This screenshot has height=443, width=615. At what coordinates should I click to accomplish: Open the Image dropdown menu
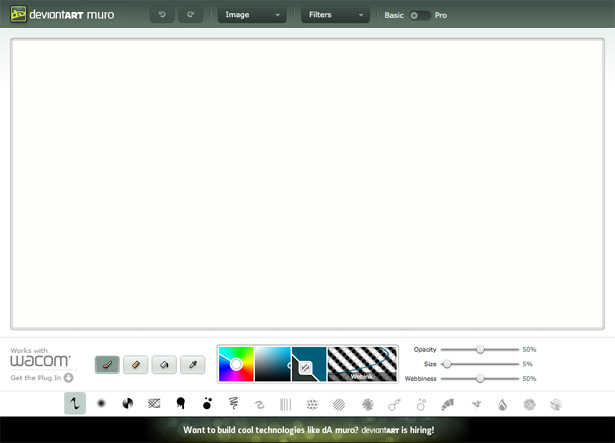tap(252, 15)
